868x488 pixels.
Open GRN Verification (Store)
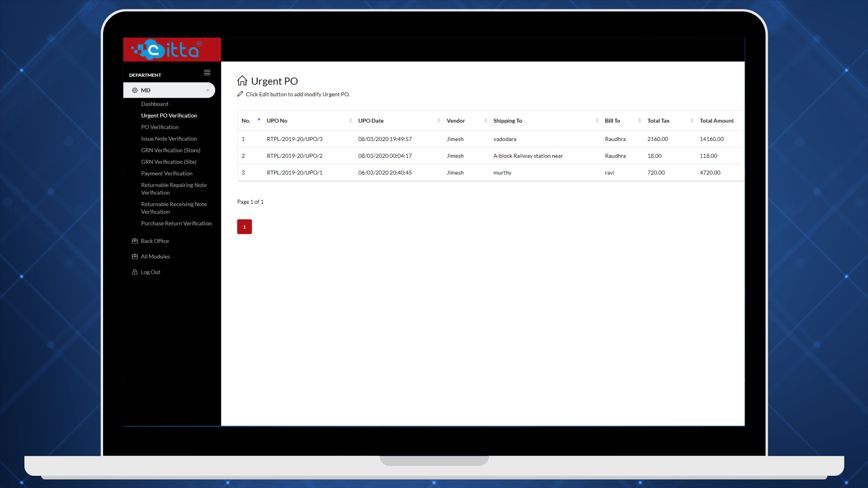tap(170, 150)
